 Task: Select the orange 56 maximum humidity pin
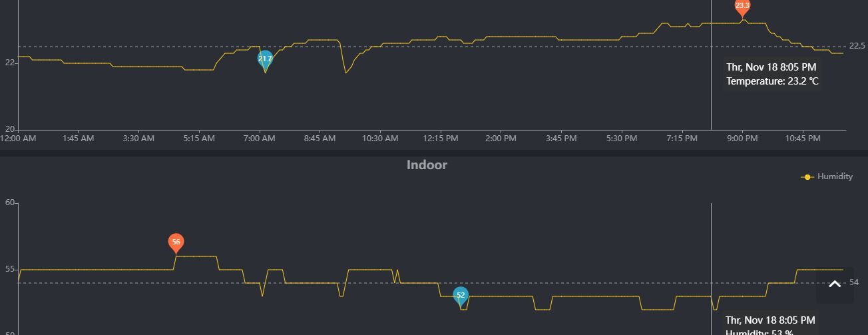coord(176,242)
